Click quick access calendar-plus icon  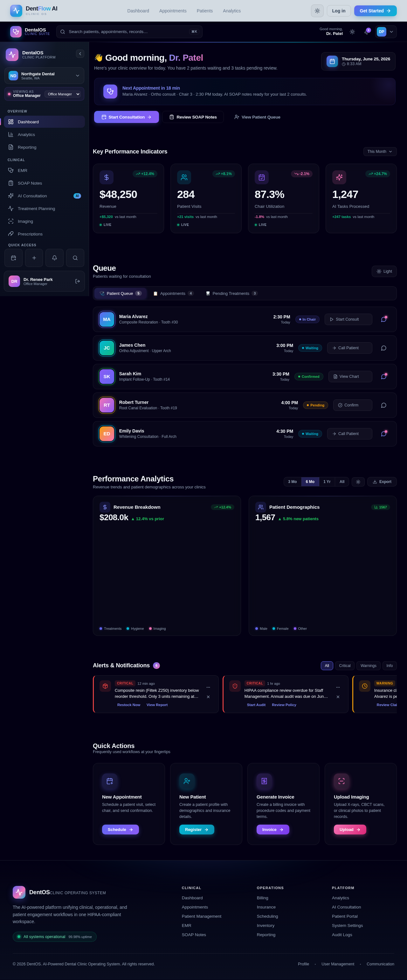click(x=14, y=258)
